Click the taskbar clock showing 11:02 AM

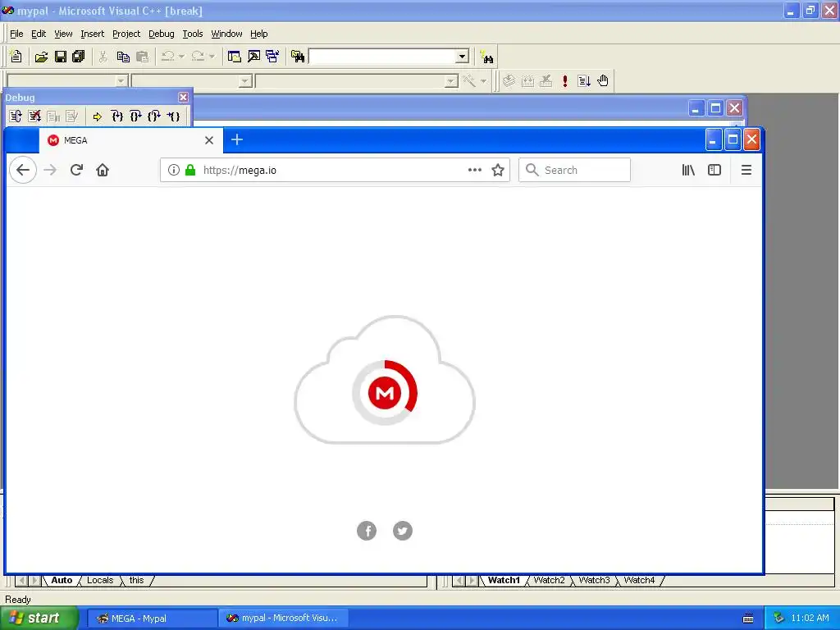[x=810, y=619]
